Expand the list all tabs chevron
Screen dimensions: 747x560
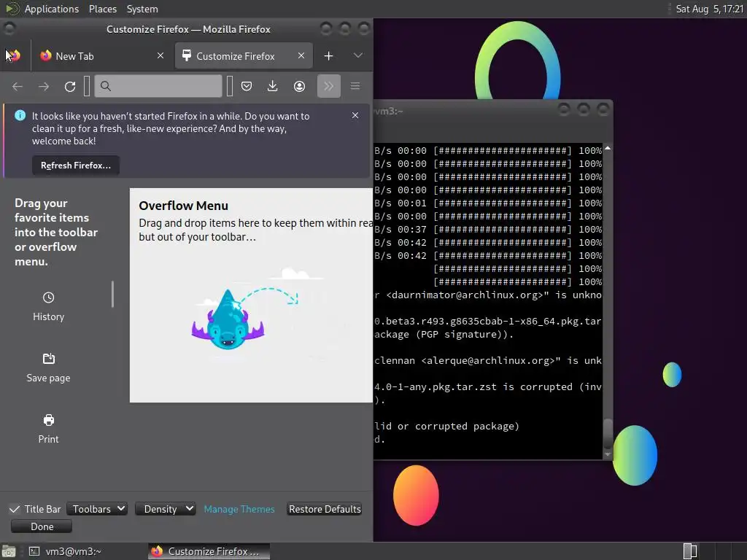click(357, 55)
